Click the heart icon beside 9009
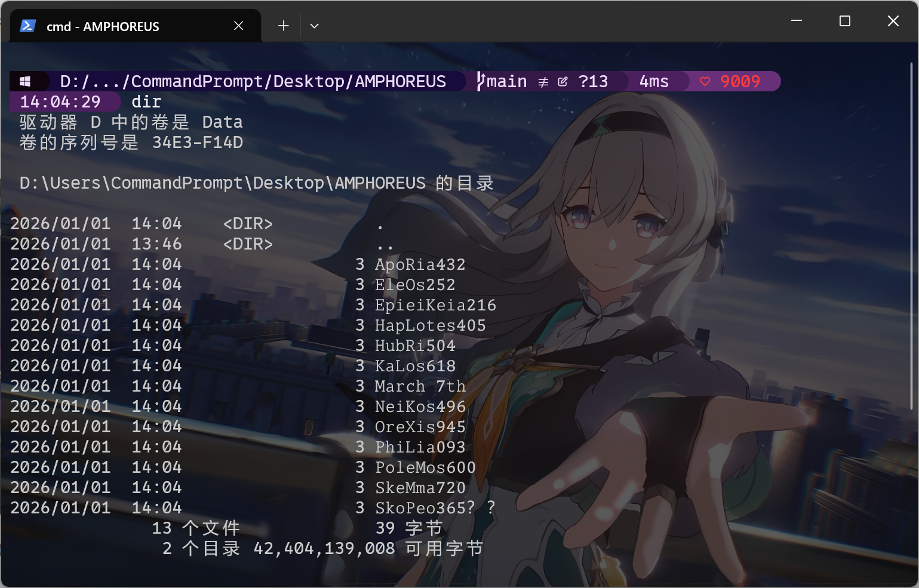 (x=705, y=81)
